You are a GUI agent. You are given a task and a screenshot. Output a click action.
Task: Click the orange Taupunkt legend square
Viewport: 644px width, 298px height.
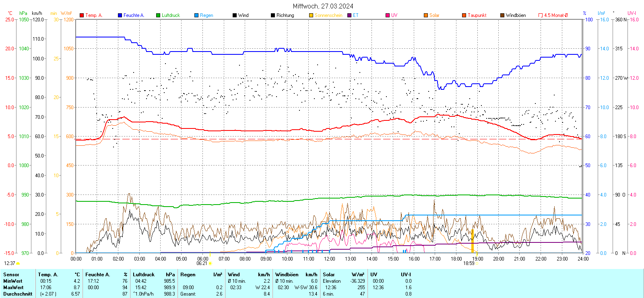point(464,15)
